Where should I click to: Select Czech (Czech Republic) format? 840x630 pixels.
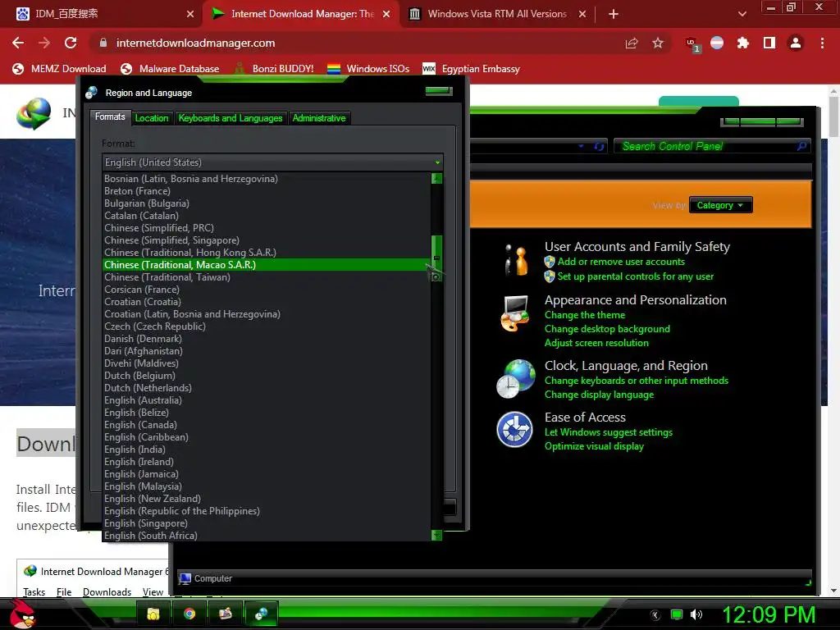coord(267,326)
